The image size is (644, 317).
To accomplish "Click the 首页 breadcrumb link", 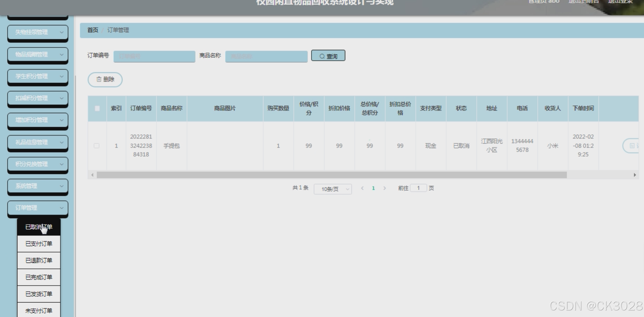I will [93, 30].
